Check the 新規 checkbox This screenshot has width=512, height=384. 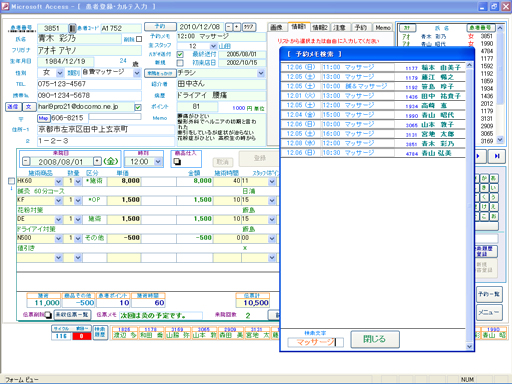click(180, 63)
